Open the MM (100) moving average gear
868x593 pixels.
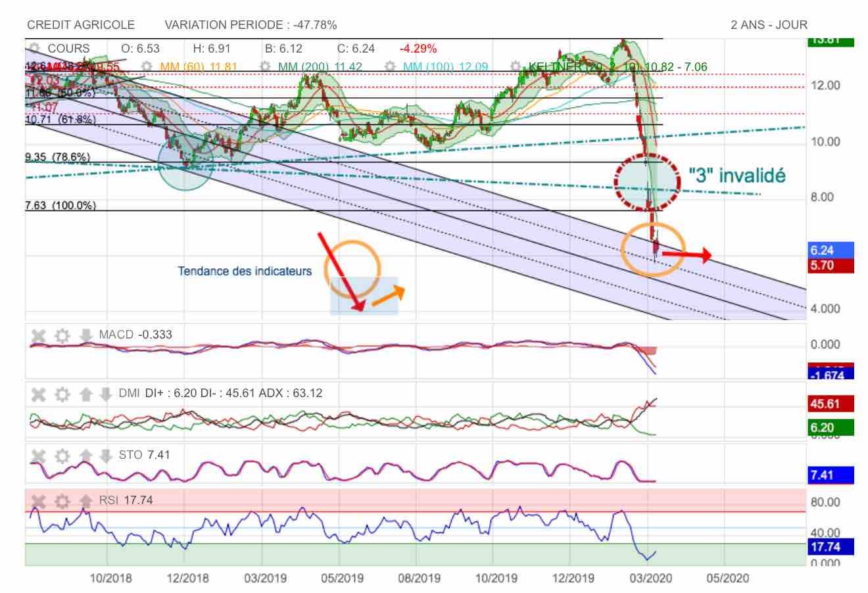click(391, 67)
